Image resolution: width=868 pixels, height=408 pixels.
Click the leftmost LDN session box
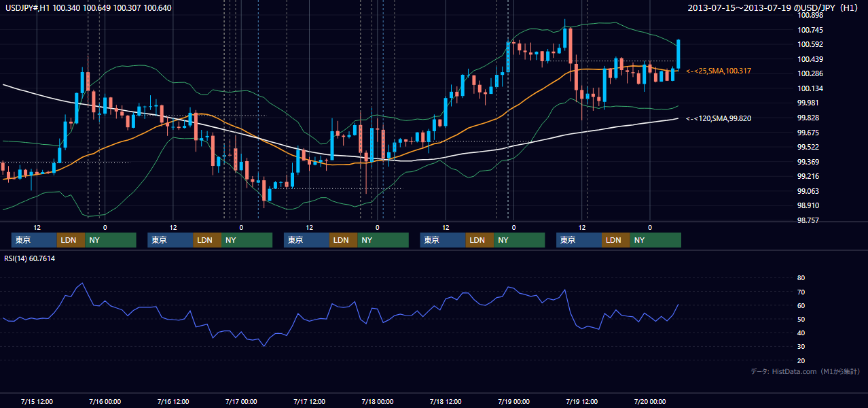tap(71, 240)
